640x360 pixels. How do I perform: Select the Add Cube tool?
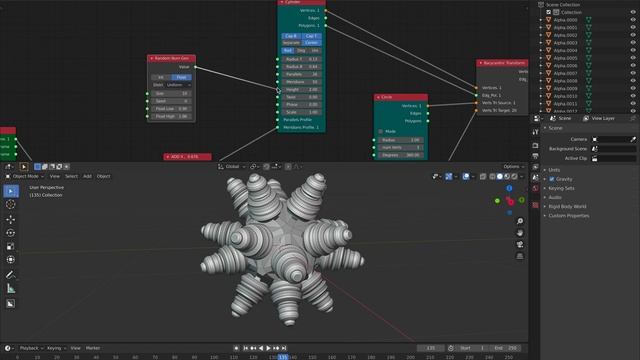coord(11,303)
